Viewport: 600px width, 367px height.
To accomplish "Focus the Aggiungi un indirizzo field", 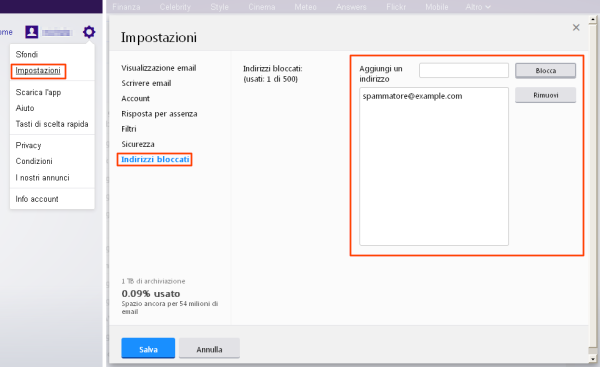I will click(x=464, y=70).
